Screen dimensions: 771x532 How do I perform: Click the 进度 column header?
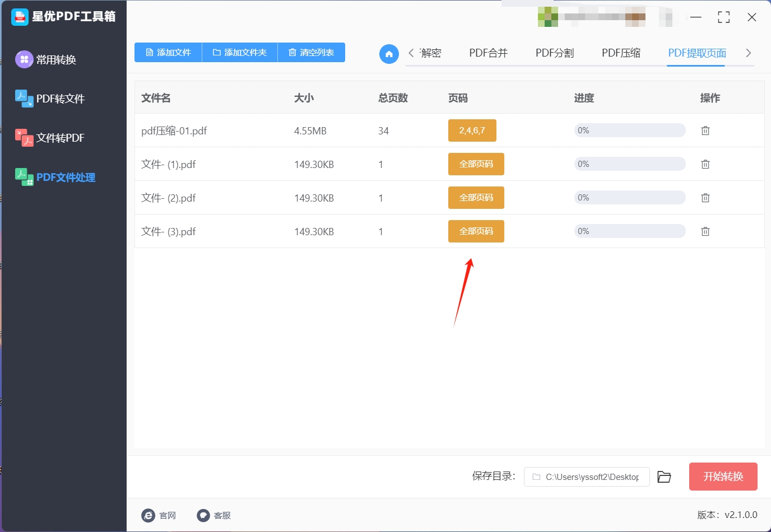[584, 98]
